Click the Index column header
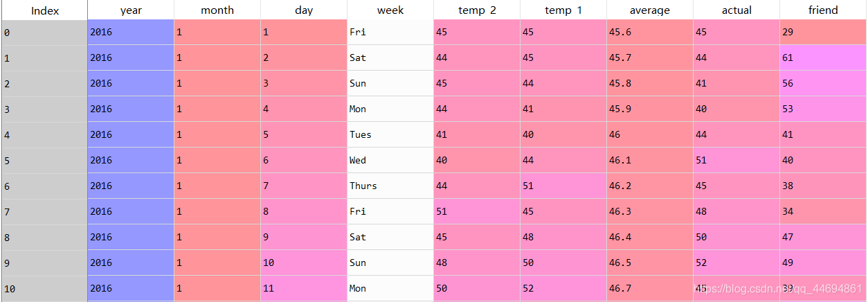Image resolution: width=868 pixels, height=302 pixels. click(x=45, y=10)
